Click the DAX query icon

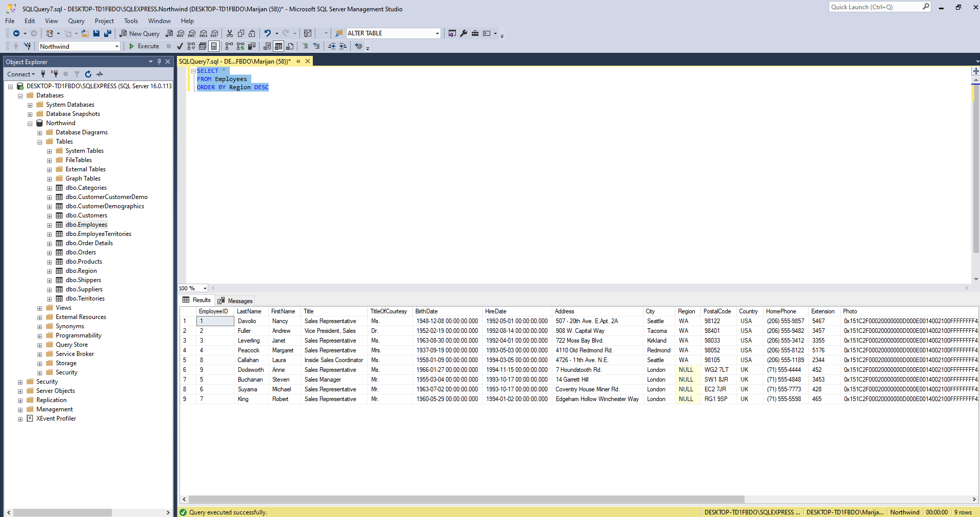[x=214, y=33]
